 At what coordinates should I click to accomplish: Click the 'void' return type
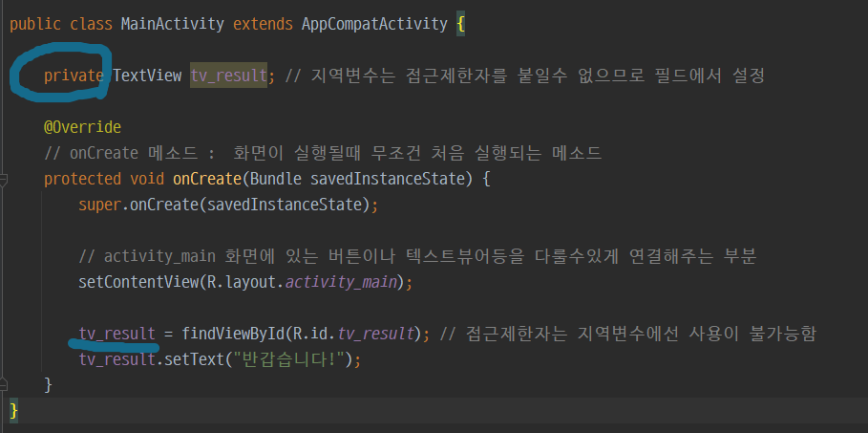[147, 179]
